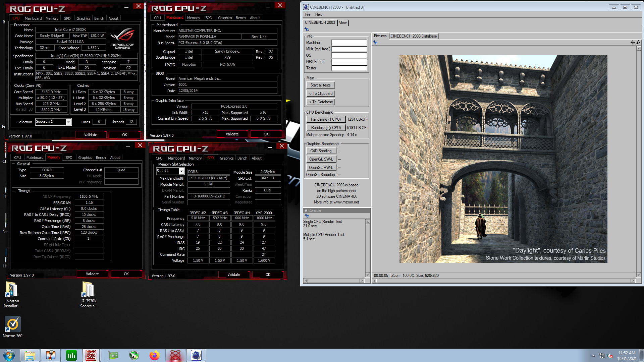644x362 pixels.
Task: Open the Norton Installation desktop folder
Action: pos(12,295)
